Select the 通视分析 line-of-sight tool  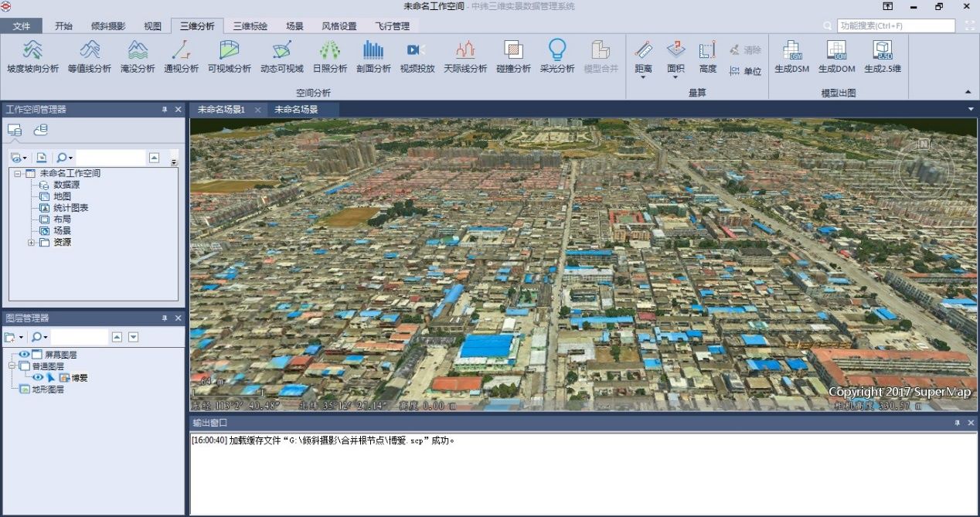point(181,57)
